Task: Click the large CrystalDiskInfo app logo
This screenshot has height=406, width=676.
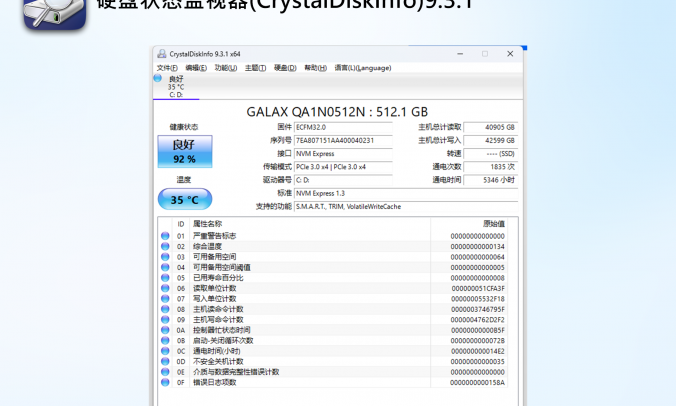Action: coord(55,14)
